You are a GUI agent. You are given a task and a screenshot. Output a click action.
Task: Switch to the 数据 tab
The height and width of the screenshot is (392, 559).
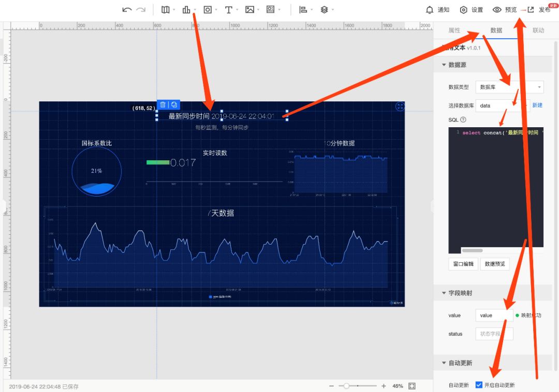point(496,31)
